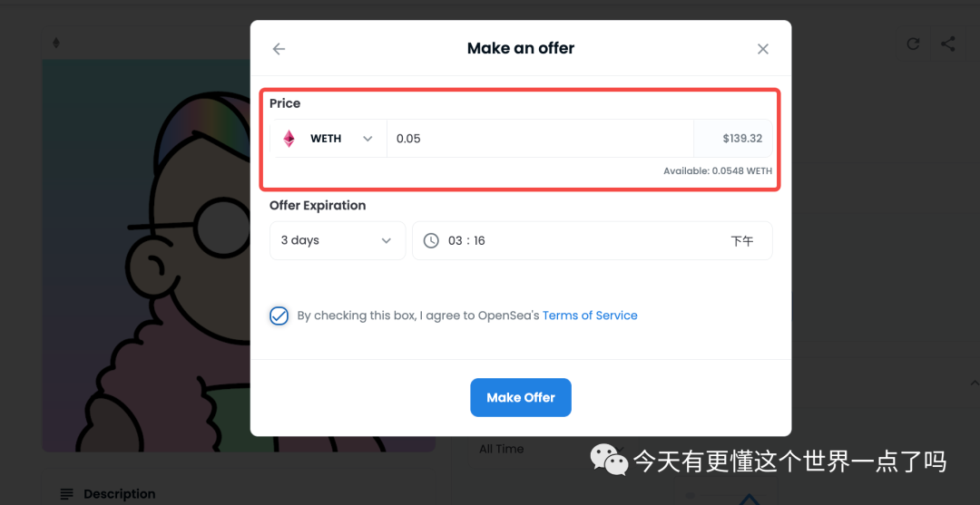This screenshot has width=980, height=505.
Task: Click the Ethereum diamond icon above the NFT image
Action: (56, 44)
